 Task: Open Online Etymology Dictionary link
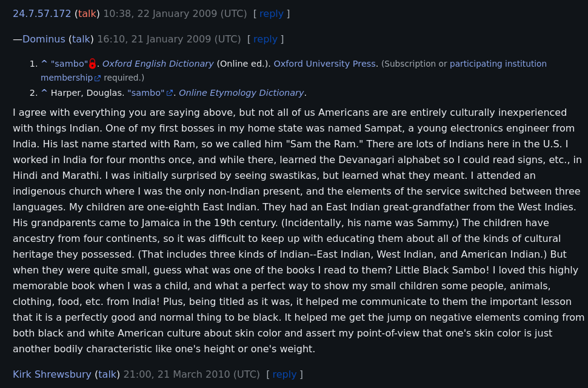241,93
